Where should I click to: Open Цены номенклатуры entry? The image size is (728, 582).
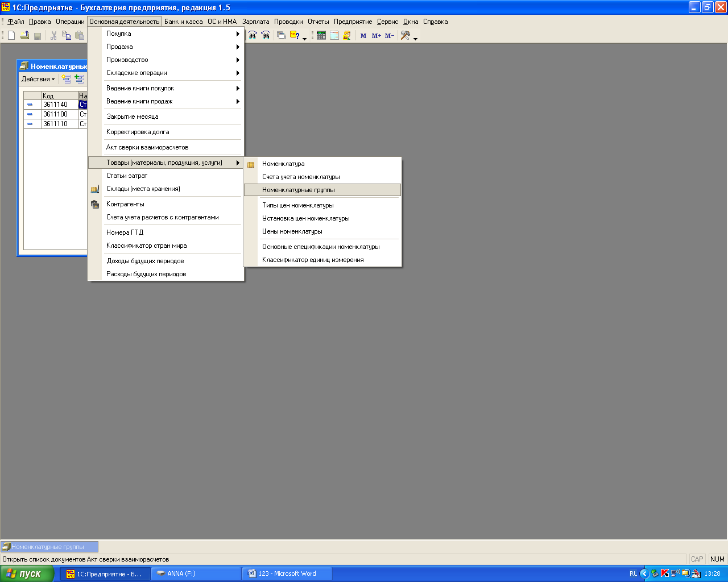pyautogui.click(x=322, y=231)
